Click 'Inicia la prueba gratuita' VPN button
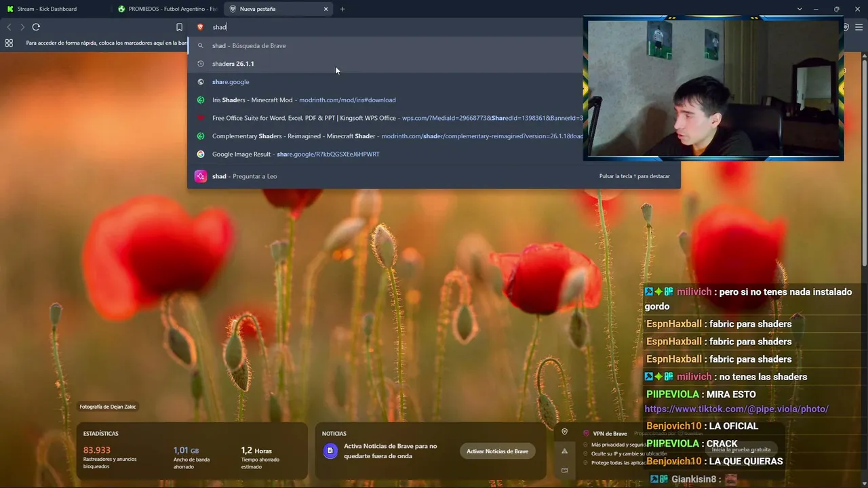The width and height of the screenshot is (868, 488). [741, 449]
